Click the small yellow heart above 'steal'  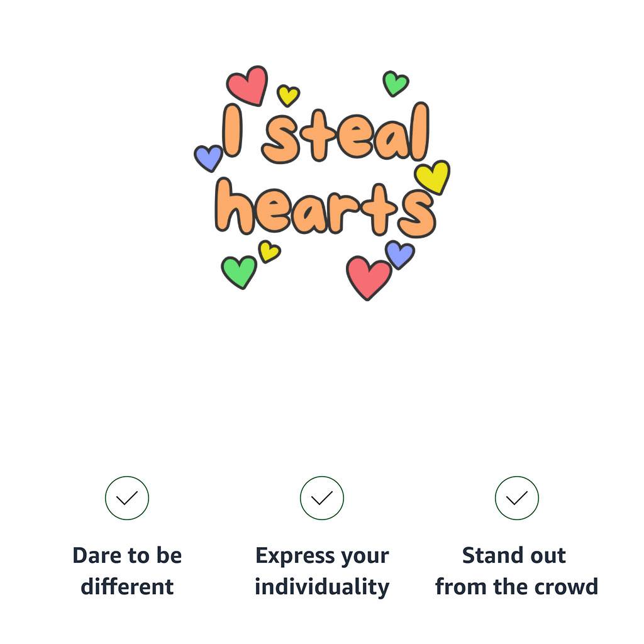288,96
